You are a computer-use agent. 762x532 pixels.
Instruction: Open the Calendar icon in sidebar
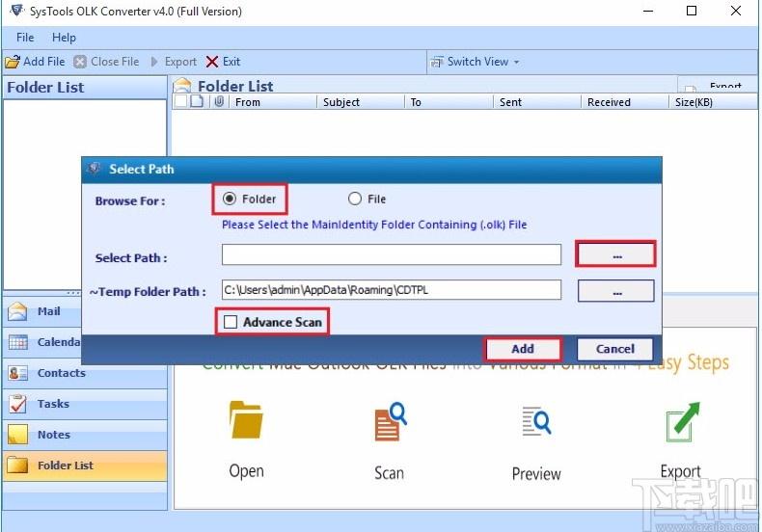point(18,342)
